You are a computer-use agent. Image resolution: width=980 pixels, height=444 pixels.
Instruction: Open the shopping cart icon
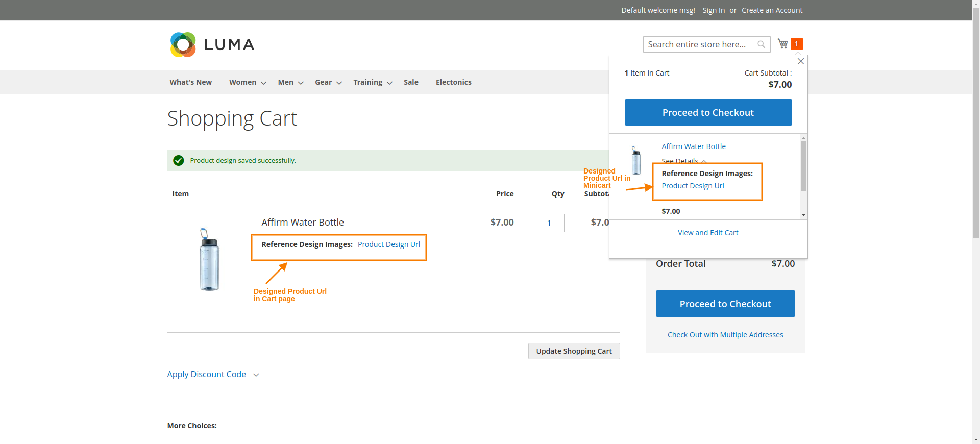point(782,44)
